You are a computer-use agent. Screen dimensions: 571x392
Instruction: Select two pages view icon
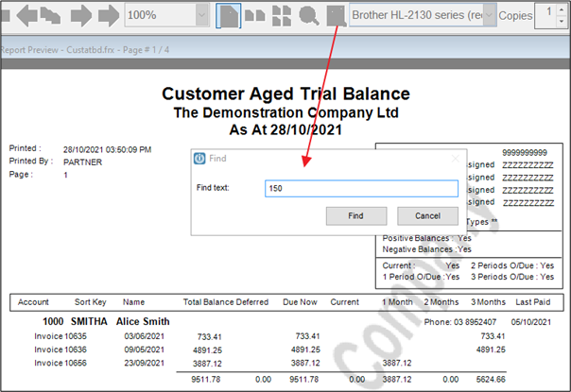tap(254, 16)
